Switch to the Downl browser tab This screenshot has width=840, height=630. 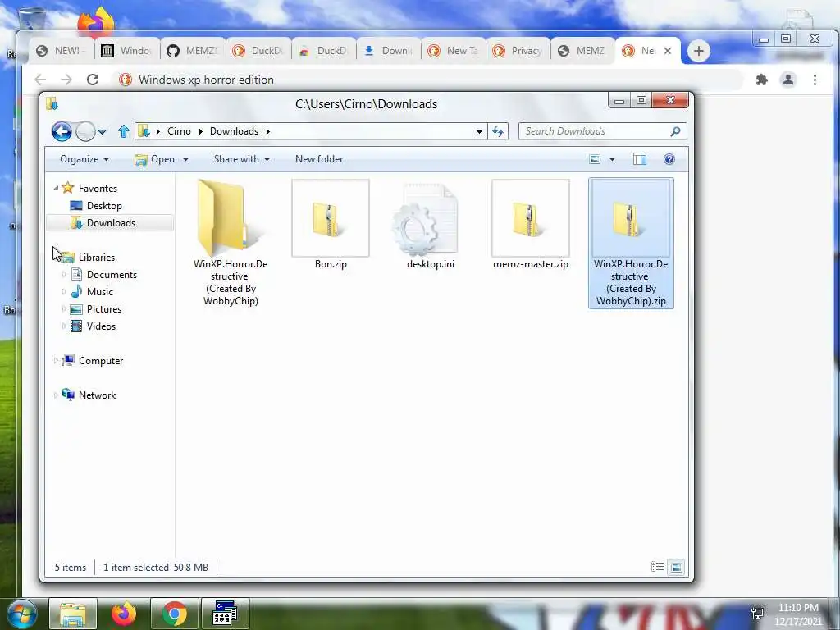[x=389, y=51]
